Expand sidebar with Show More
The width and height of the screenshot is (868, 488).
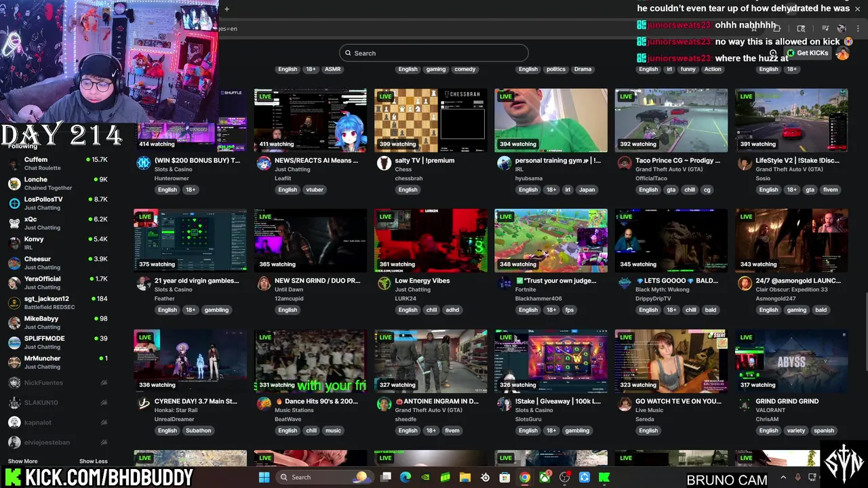(x=22, y=461)
